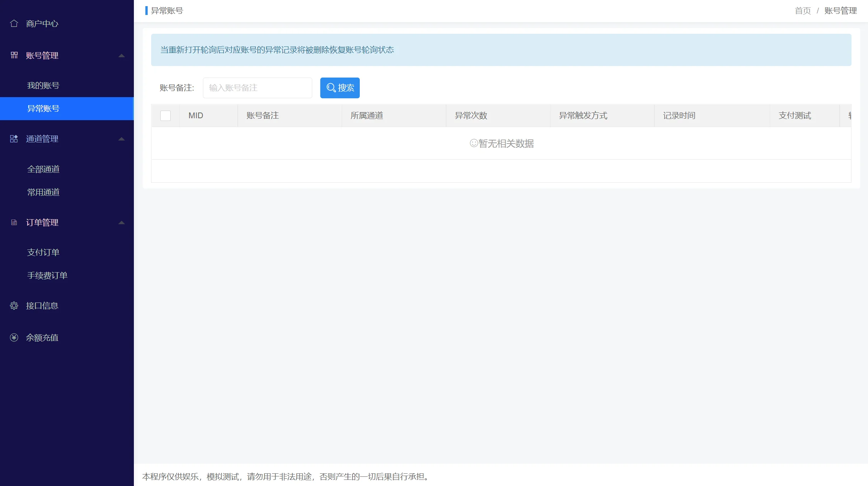
Task: Collapse the 账号管理 menu arrow
Action: click(122, 56)
